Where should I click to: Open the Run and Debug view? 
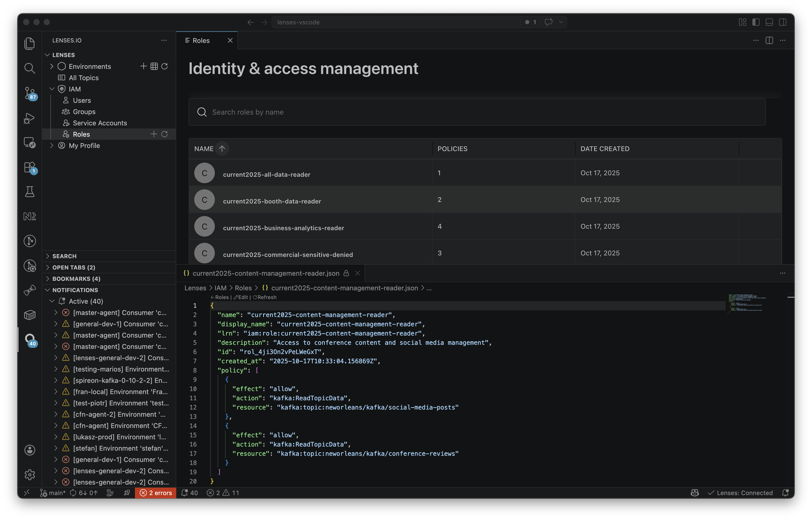click(30, 118)
